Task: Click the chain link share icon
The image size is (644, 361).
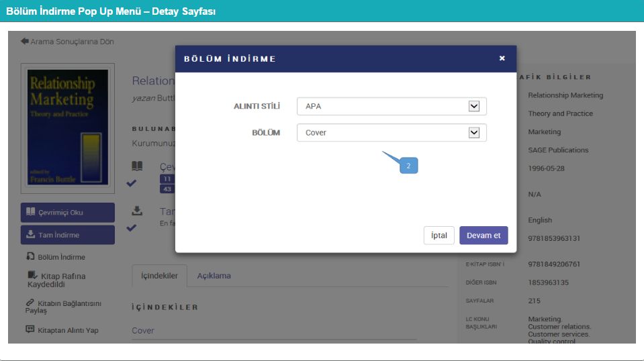Action: 30,303
